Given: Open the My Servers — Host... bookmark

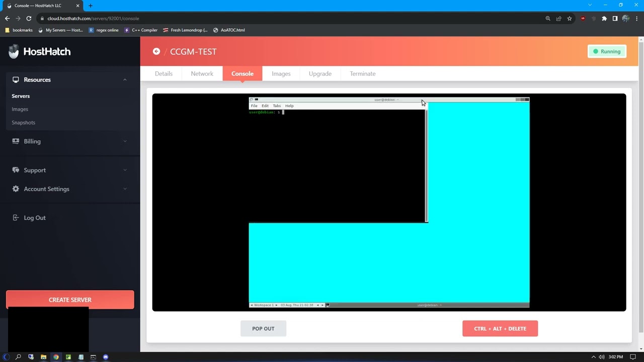Looking at the screenshot, I should tap(61, 30).
